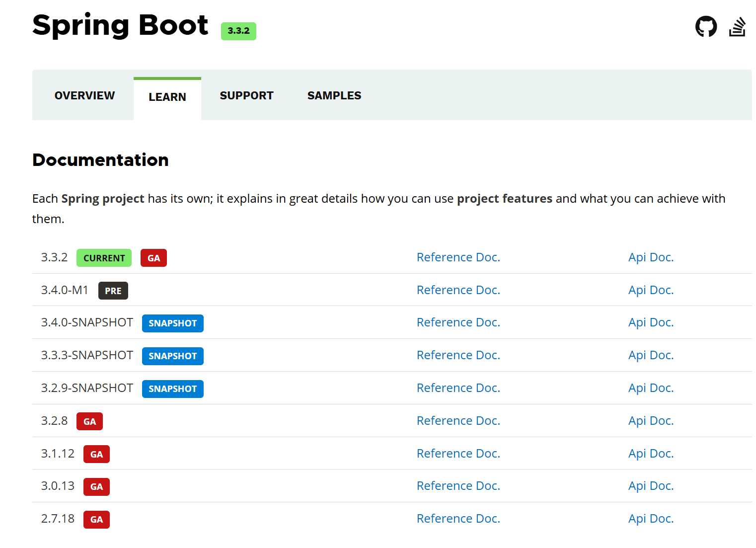756x548 pixels.
Task: Click the green 3.3.2 version badge
Action: click(x=238, y=31)
